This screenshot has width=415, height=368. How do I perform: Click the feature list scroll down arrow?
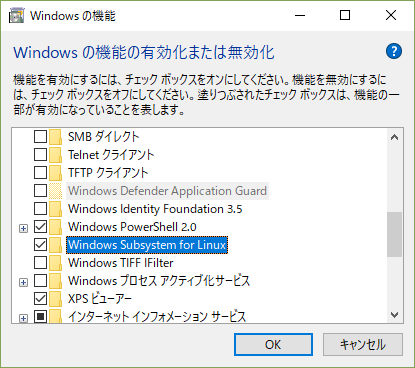click(x=395, y=314)
